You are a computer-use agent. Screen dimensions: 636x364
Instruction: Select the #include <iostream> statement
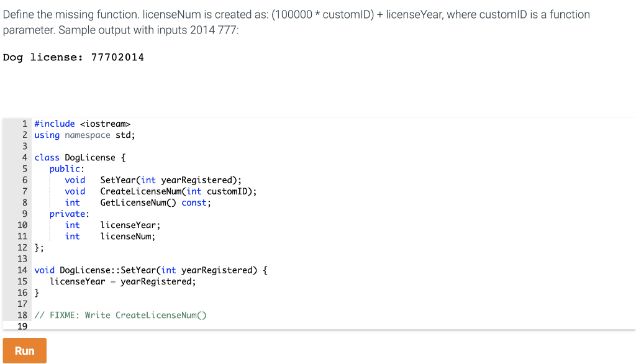[83, 123]
